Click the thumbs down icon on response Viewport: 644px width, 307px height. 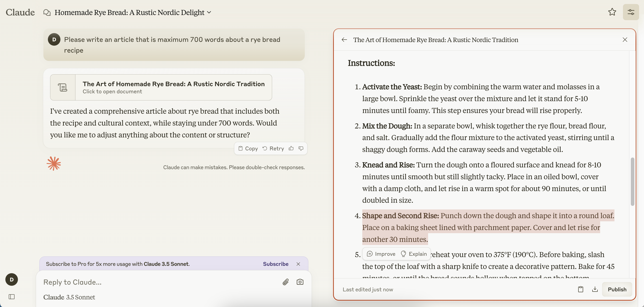(301, 148)
